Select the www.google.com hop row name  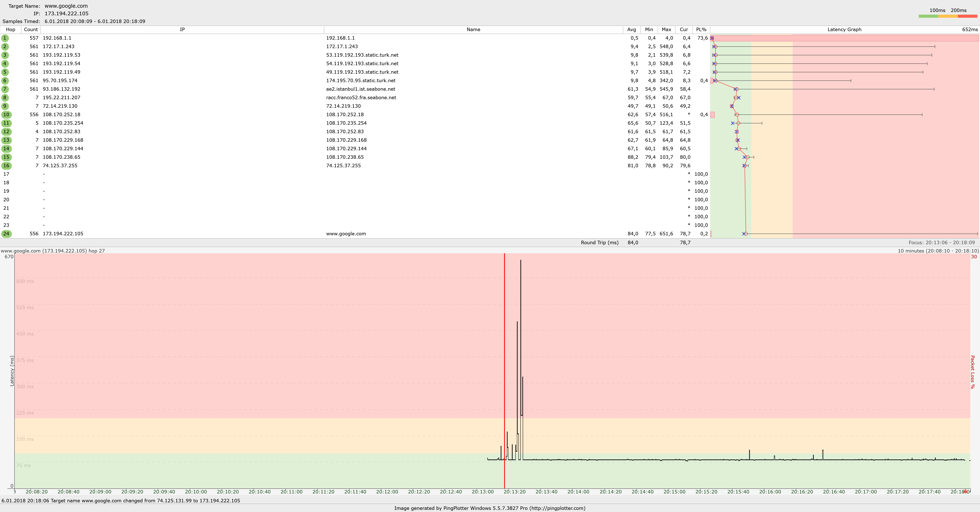coord(346,234)
